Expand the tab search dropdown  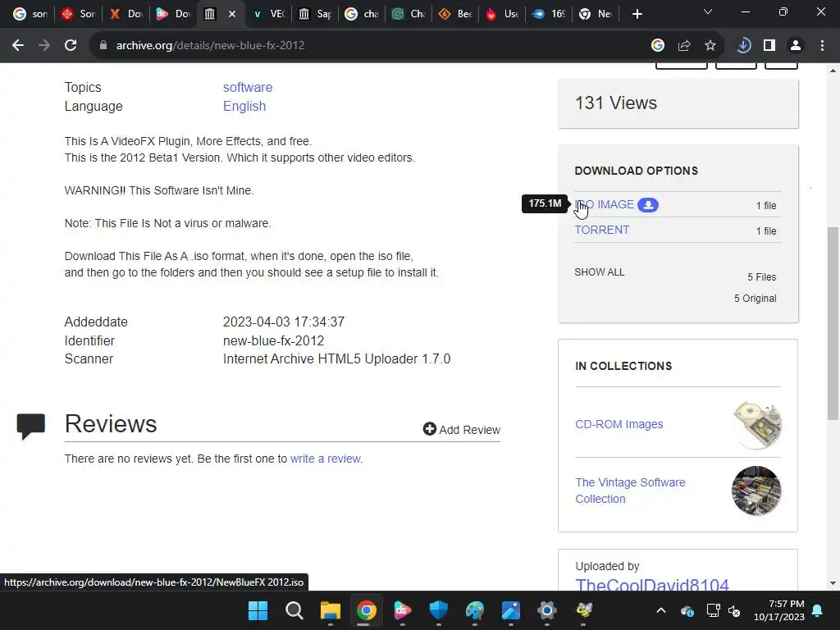click(x=708, y=11)
